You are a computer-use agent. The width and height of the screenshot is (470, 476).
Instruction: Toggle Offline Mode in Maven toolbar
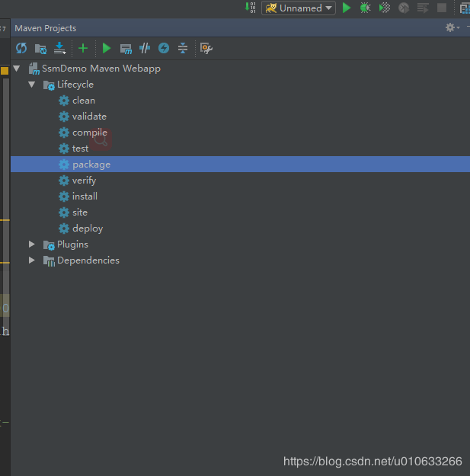tap(145, 48)
